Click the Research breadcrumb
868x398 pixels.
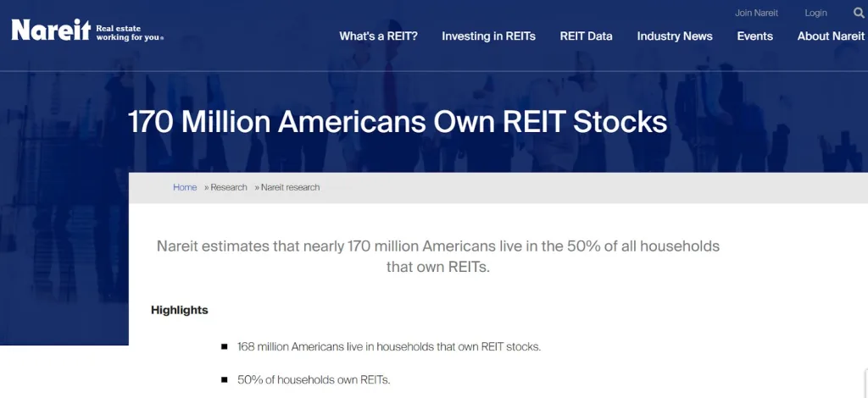pos(229,187)
